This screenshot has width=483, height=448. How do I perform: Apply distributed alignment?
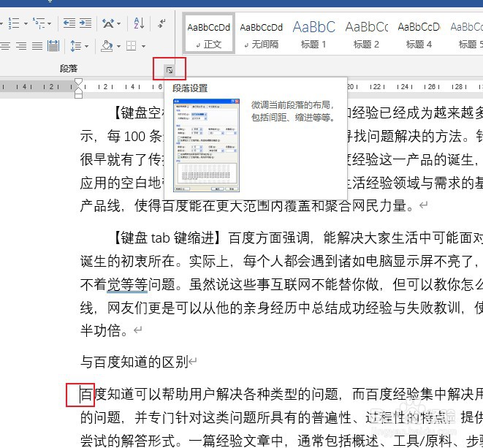(x=53, y=46)
